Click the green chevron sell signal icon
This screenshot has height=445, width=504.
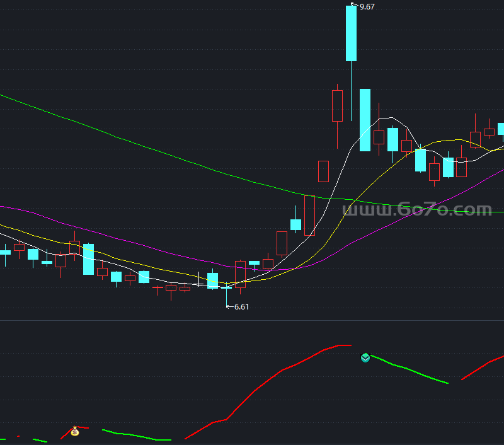click(365, 358)
